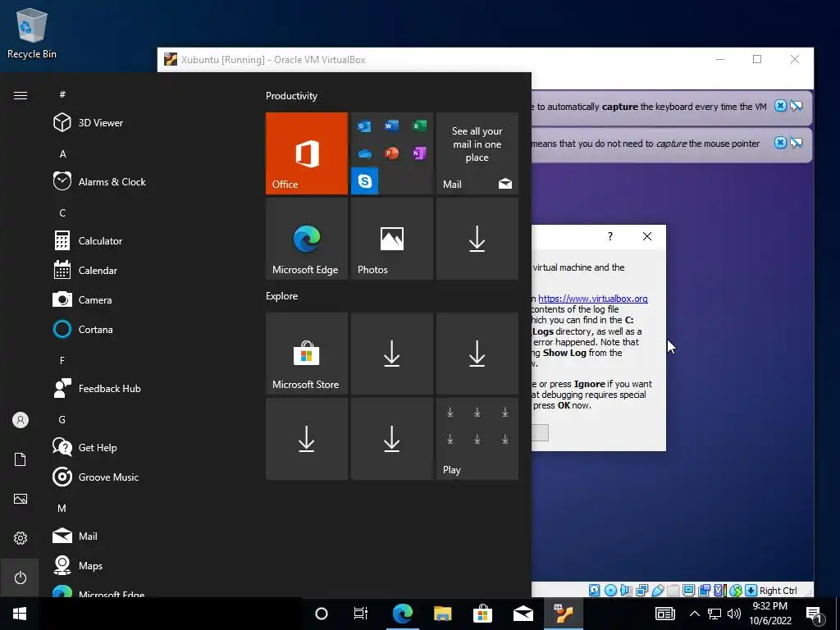Viewport: 840px width, 630px height.
Task: Click the Office tile
Action: tap(307, 153)
